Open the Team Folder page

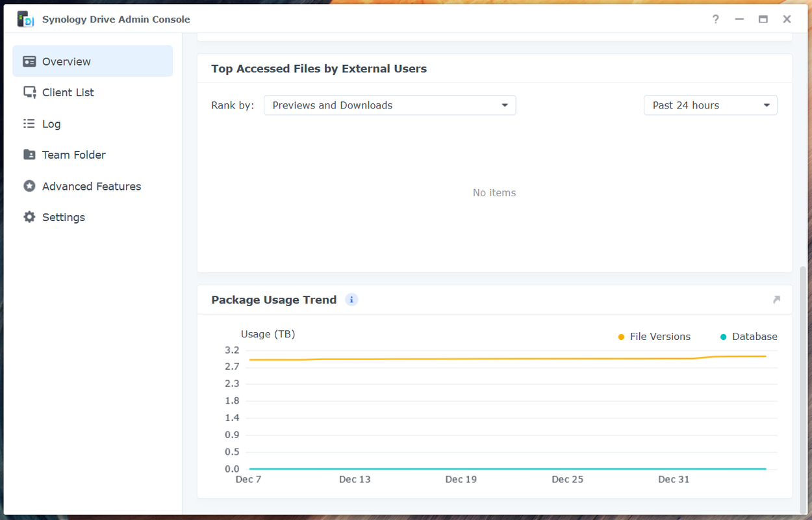[93, 155]
